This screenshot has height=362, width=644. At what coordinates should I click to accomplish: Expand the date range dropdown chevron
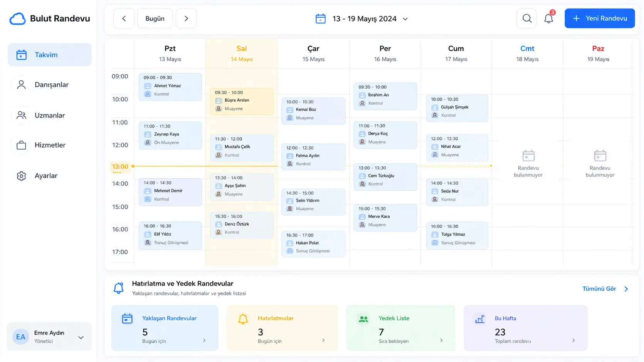tap(405, 19)
